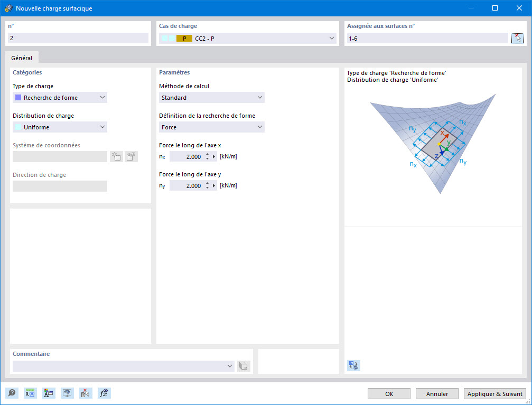Click the load number n° field
The width and height of the screenshot is (532, 405).
(x=78, y=38)
